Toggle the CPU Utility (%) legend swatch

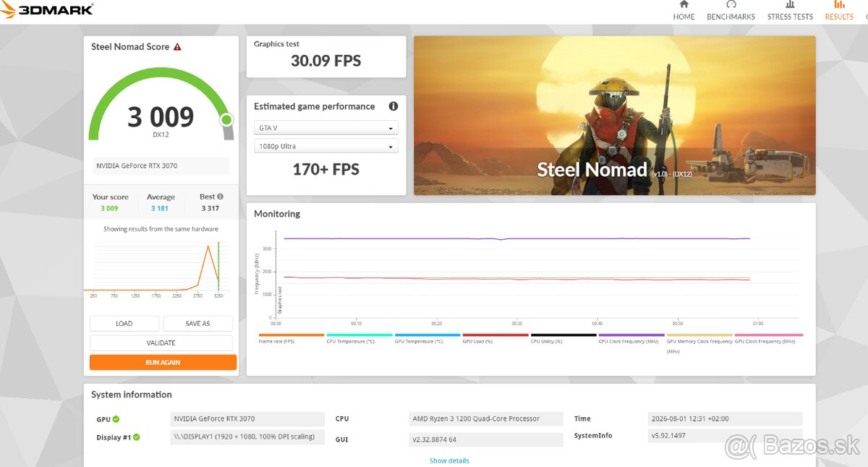[563, 335]
